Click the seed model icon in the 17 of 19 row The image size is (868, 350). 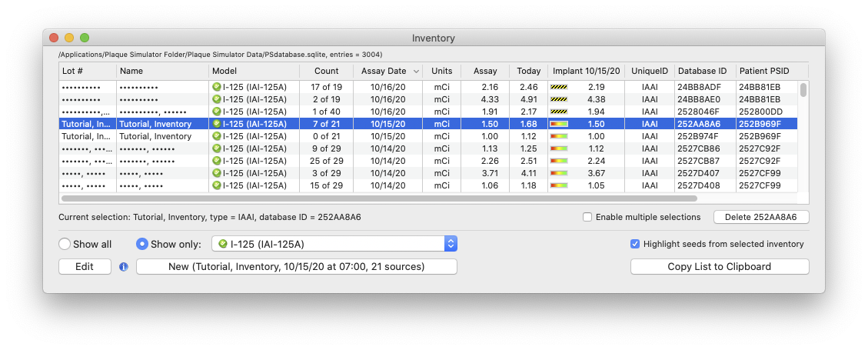point(217,87)
